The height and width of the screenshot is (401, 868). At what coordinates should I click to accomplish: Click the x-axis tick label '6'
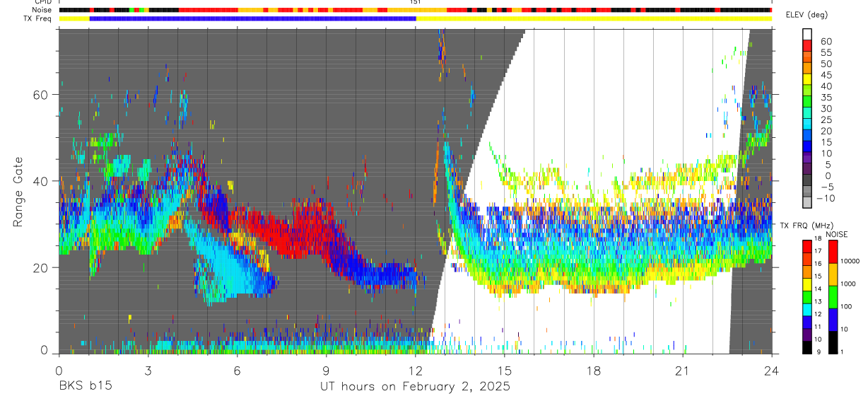tap(237, 370)
